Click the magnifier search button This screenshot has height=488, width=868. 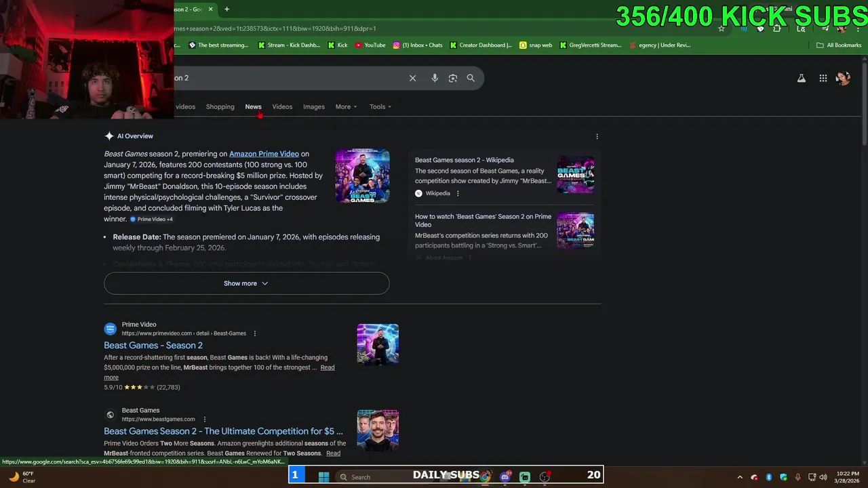pyautogui.click(x=471, y=78)
